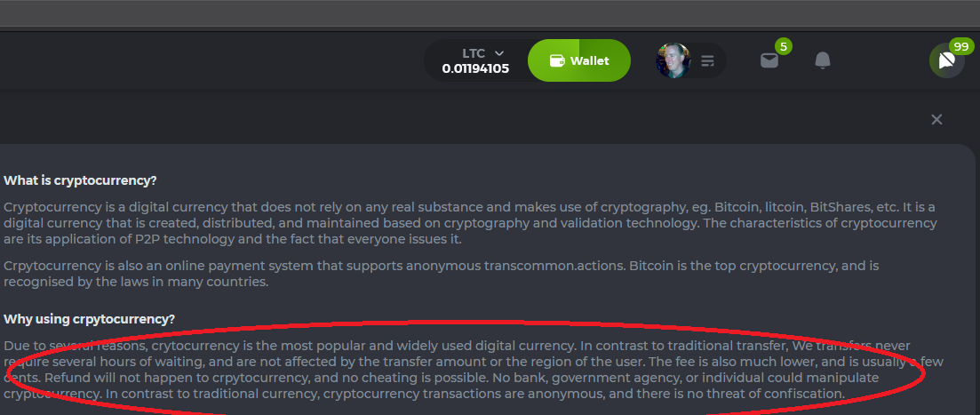The image size is (980, 415).
Task: Click the user avatar photo
Action: click(673, 60)
